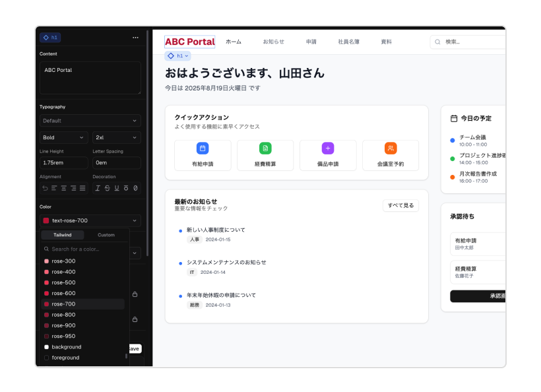Reset text alignment with the undo arrow icon

coord(45,188)
